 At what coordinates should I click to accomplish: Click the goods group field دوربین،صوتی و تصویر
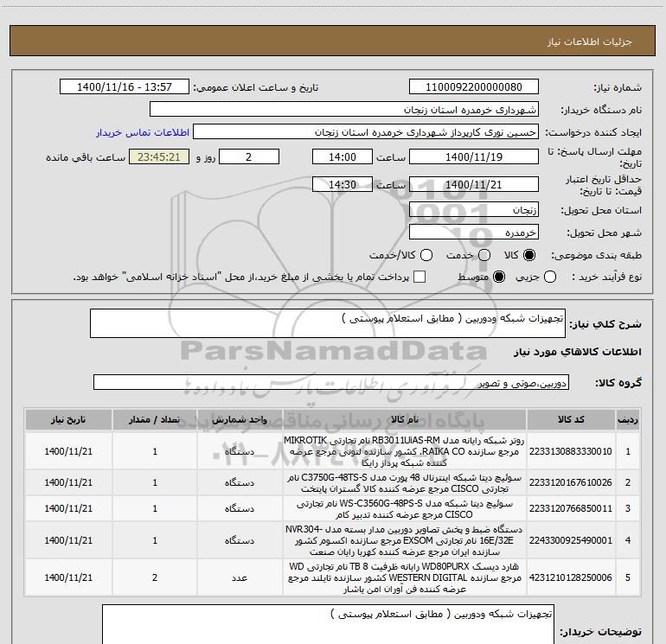(331, 382)
